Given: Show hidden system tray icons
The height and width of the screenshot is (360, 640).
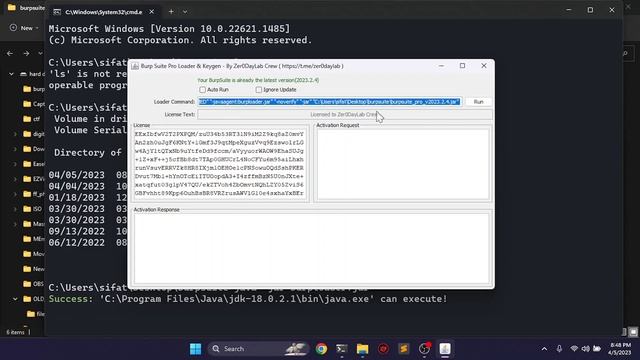Looking at the screenshot, I should click(544, 349).
